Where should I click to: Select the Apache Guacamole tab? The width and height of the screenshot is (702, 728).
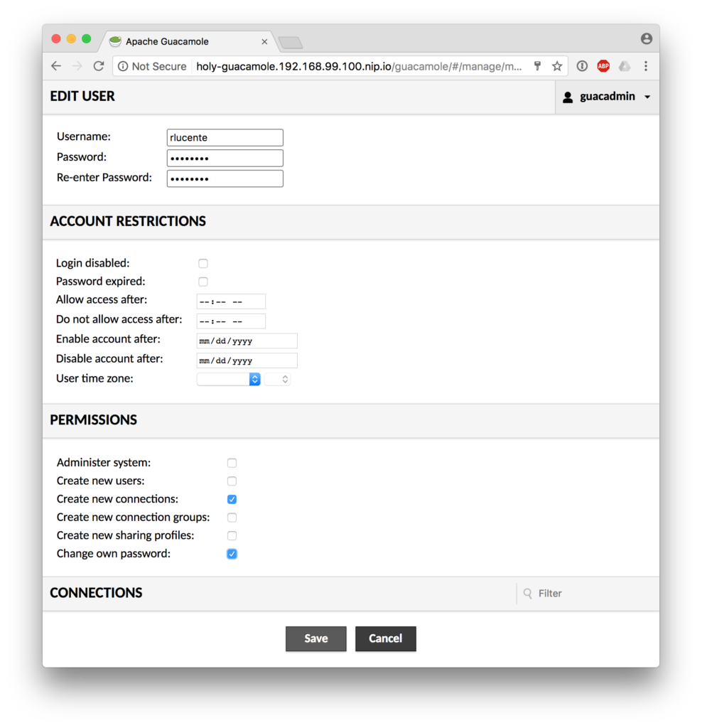pos(188,42)
